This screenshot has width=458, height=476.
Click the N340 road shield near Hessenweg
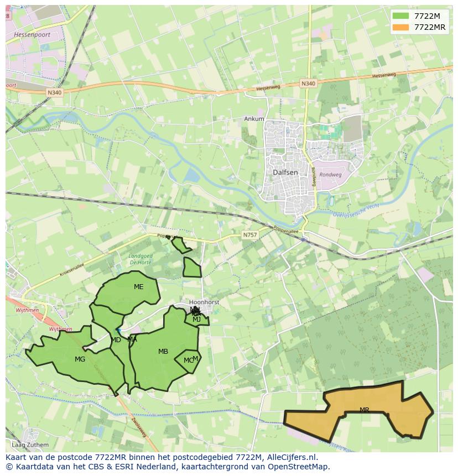coord(308,83)
